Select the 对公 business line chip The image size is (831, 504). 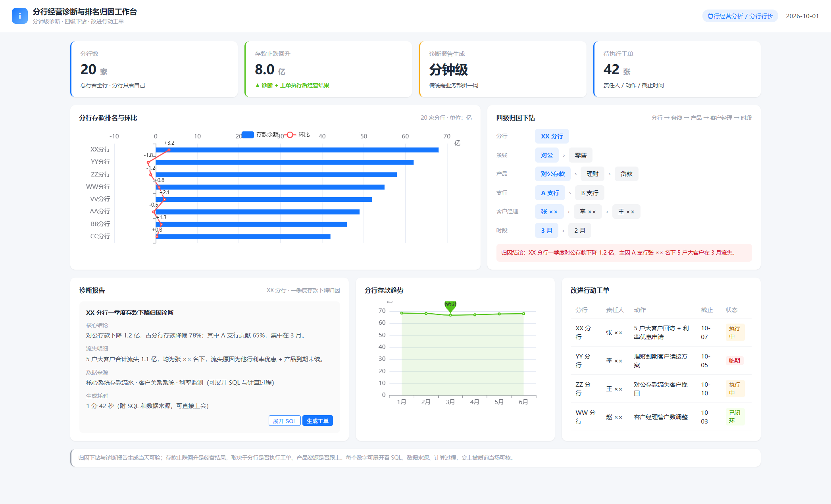(546, 155)
